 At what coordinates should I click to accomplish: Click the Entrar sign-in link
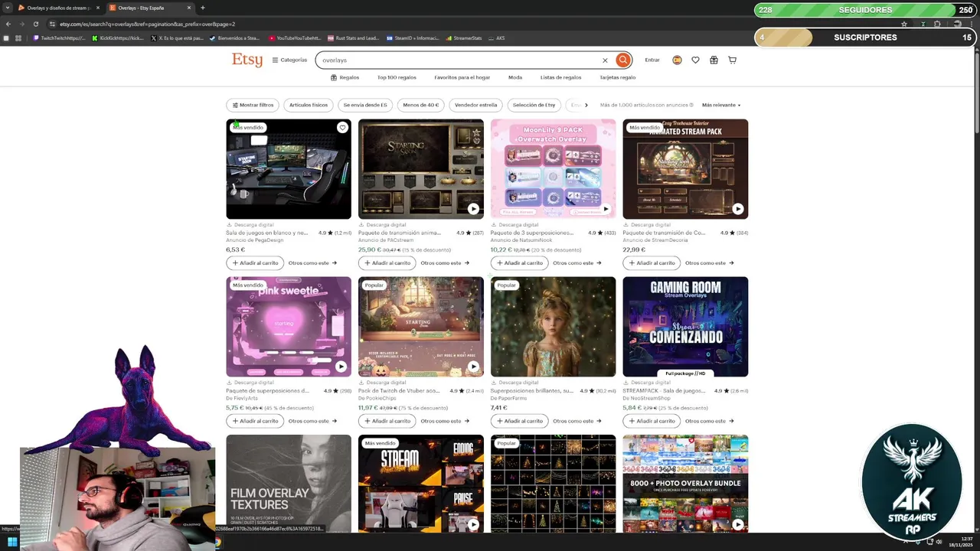(652, 60)
